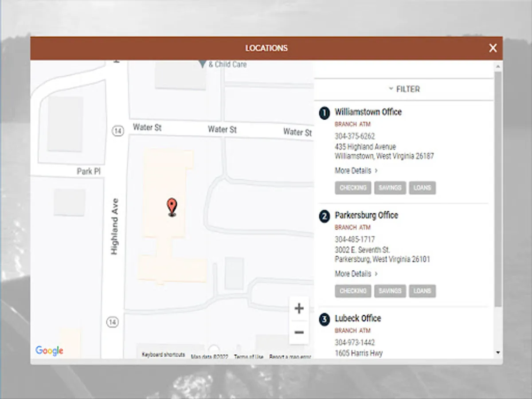This screenshot has width=532, height=399.
Task: Click the 1605 Harris Hwy address
Action: [x=359, y=353]
